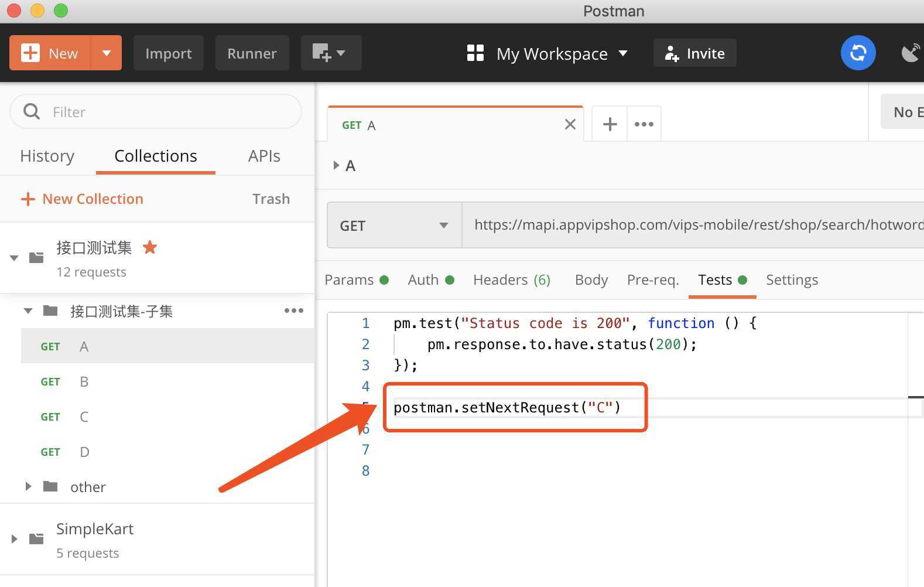Create a New Collection

pos(82,199)
